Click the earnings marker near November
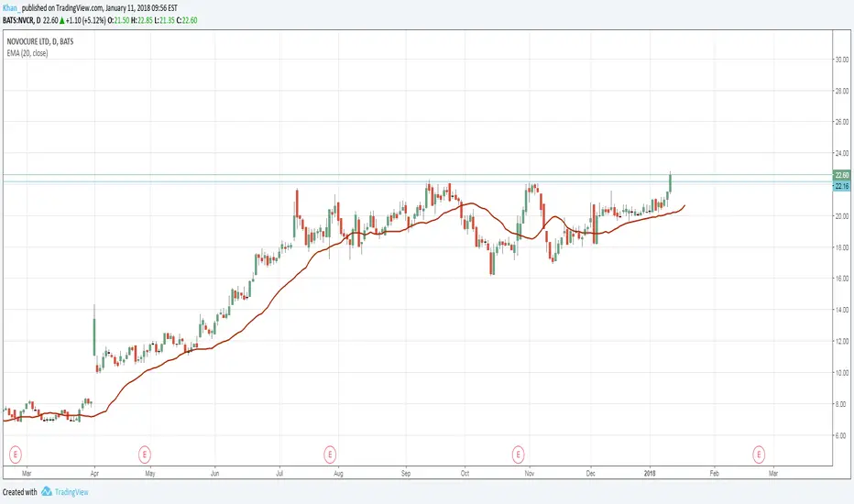 pos(518,454)
